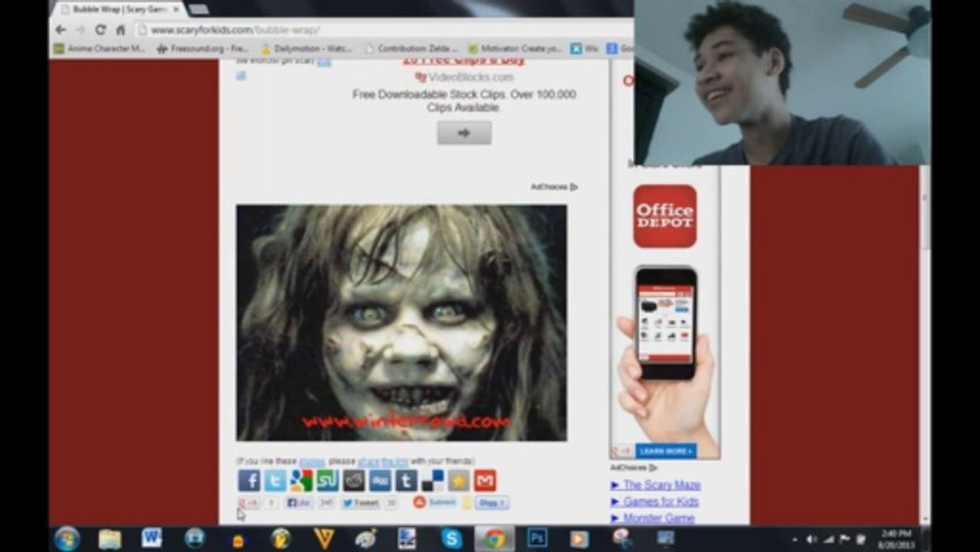Share on Tumblr icon
Screen dimensions: 980x552
coord(406,481)
